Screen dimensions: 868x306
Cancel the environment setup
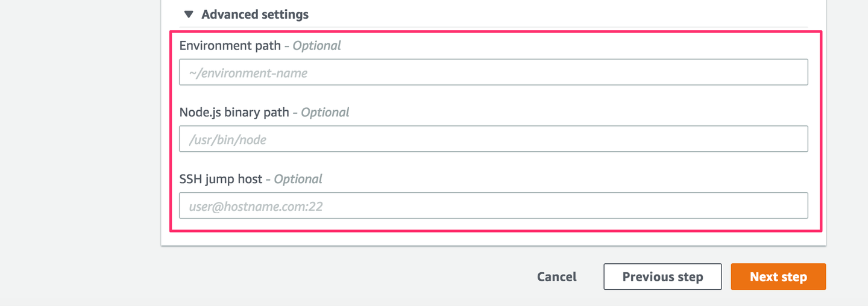click(556, 277)
